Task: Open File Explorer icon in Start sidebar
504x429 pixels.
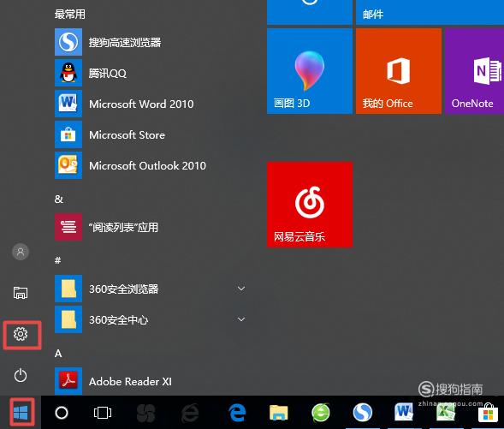Action: (21, 293)
